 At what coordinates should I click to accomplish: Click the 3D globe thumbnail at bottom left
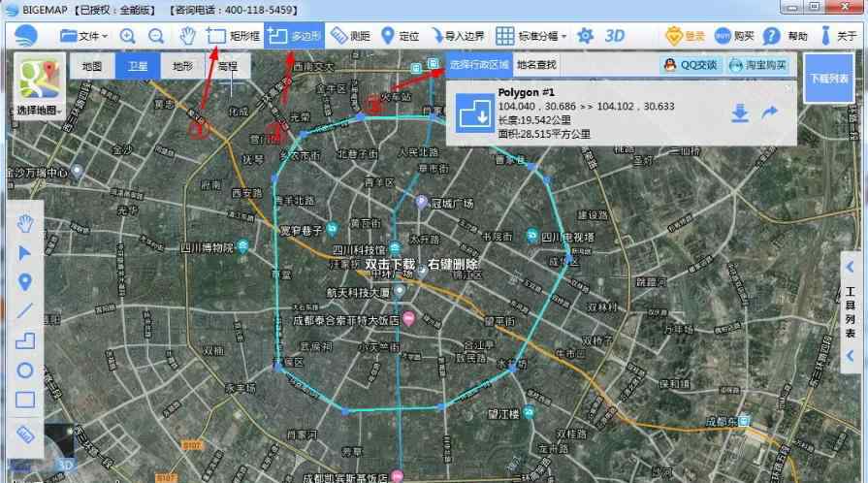(x=57, y=449)
